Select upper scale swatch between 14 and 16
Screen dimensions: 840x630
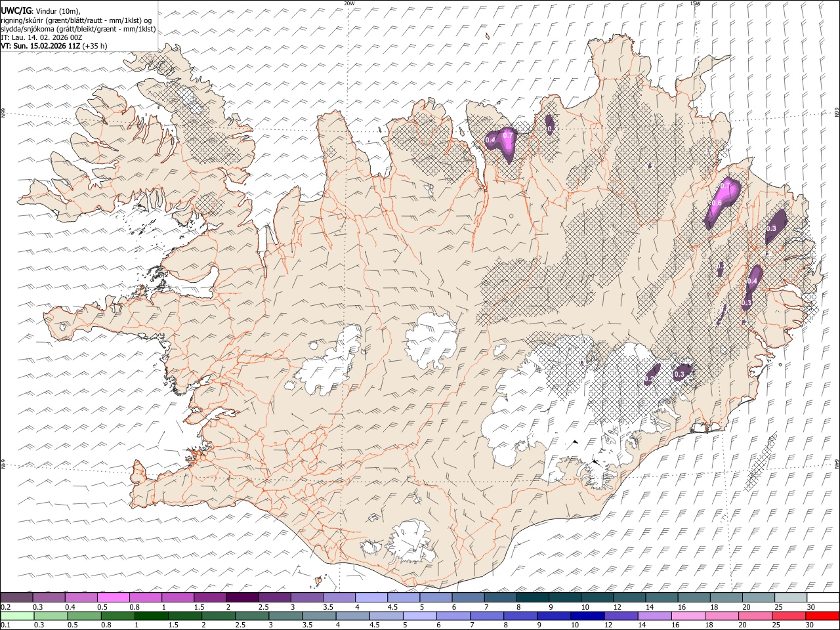pos(661,597)
